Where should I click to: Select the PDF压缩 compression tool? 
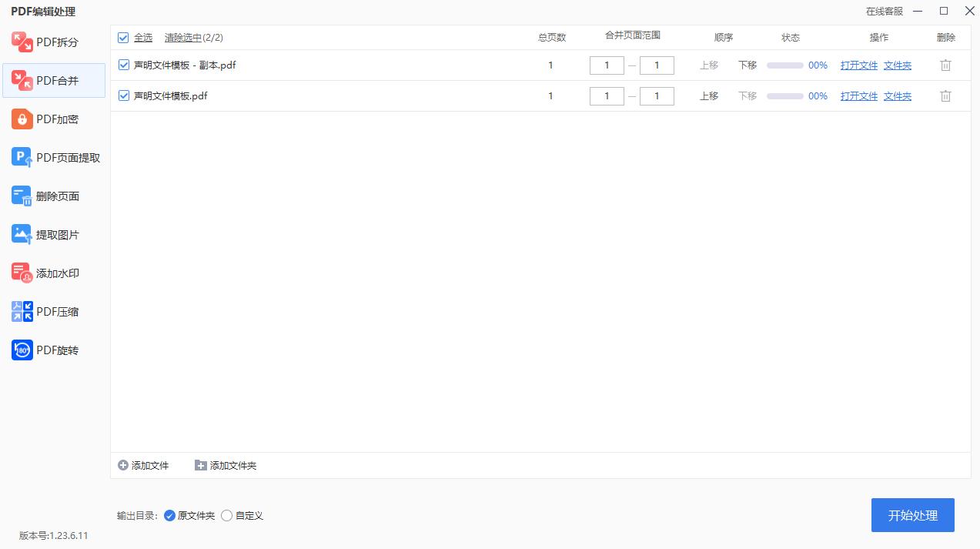pyautogui.click(x=54, y=312)
